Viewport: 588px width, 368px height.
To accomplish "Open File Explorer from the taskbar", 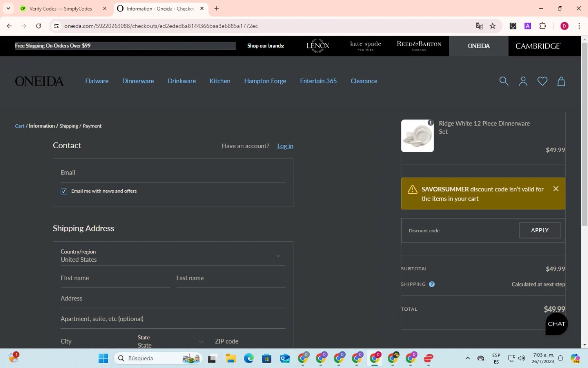I will pos(230,358).
